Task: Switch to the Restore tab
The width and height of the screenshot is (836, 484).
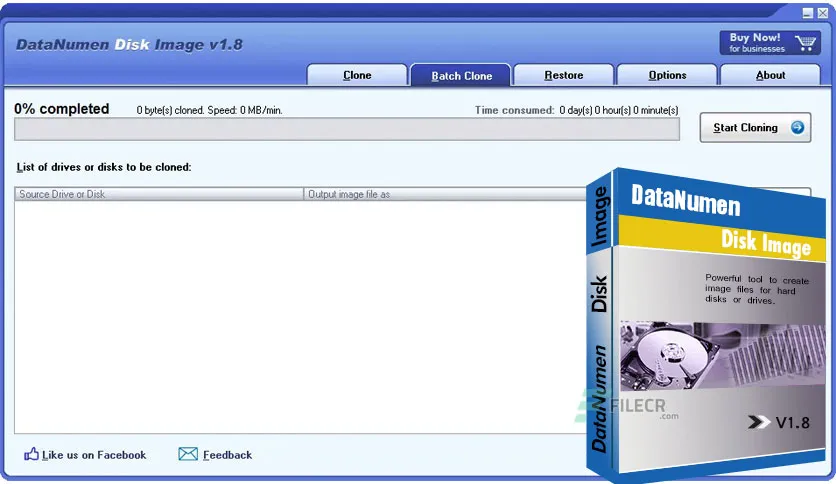Action: pos(564,75)
